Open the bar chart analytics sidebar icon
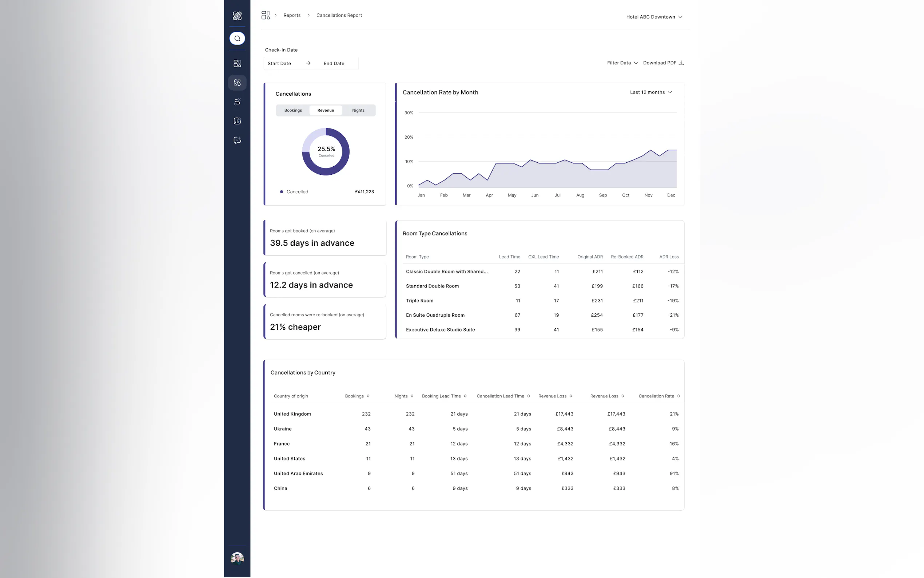The width and height of the screenshot is (924, 578). tap(237, 121)
